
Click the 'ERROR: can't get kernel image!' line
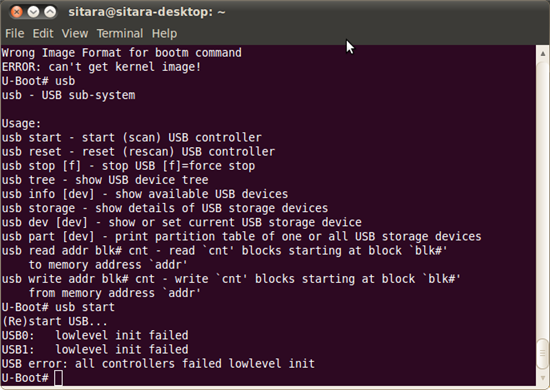[101, 67]
